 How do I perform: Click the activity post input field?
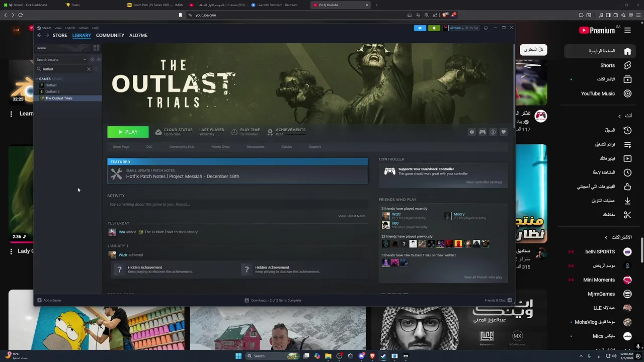(237, 205)
